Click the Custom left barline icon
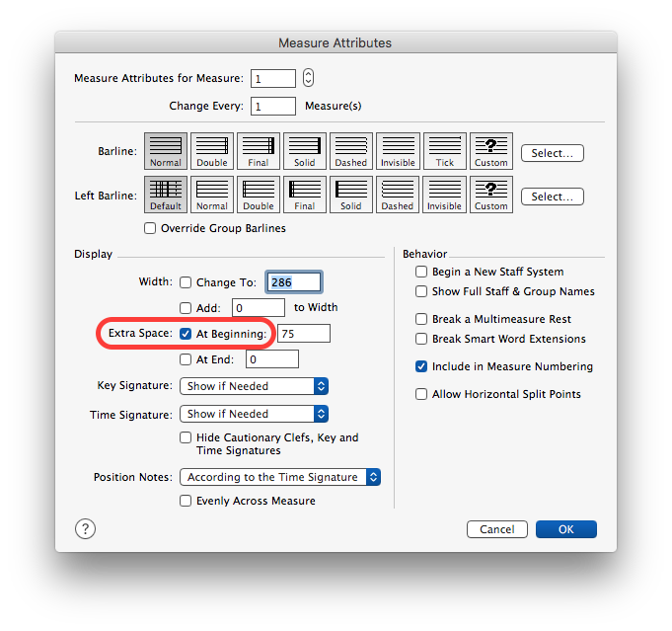 (x=490, y=195)
